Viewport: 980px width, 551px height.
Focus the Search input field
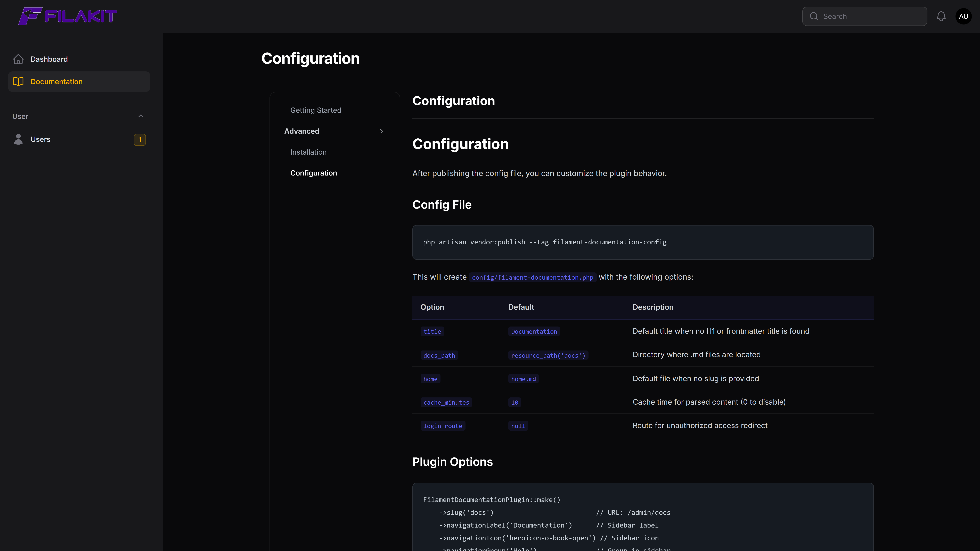[865, 16]
